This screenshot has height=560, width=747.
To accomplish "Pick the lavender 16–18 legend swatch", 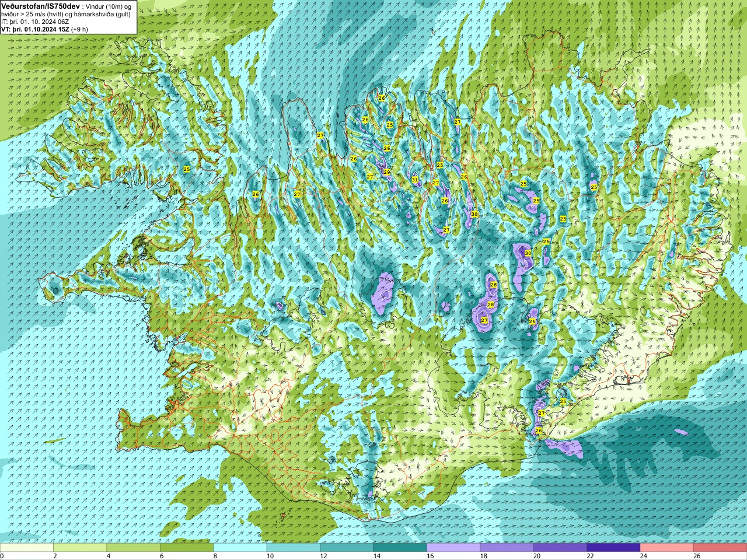I will pos(453,548).
